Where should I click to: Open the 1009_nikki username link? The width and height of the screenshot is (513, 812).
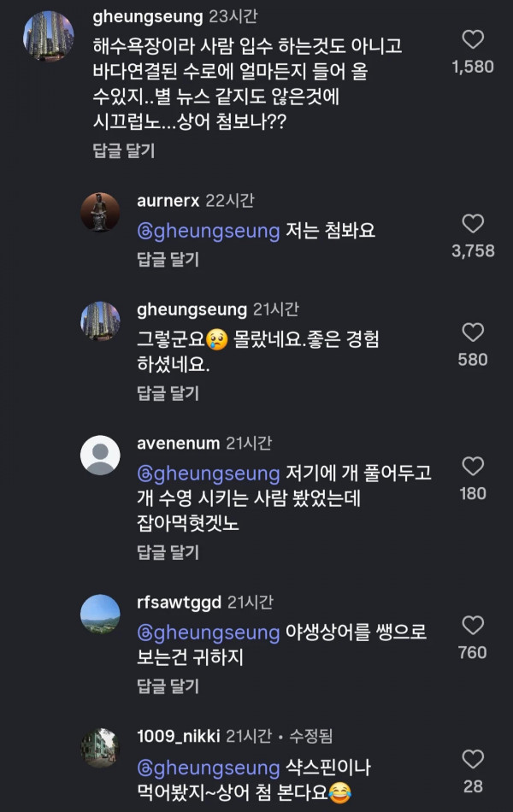click(x=178, y=736)
